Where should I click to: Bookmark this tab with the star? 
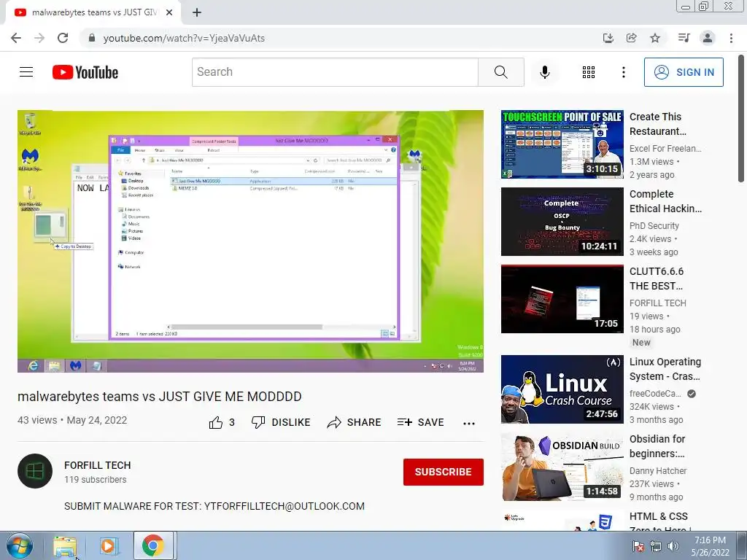click(655, 38)
